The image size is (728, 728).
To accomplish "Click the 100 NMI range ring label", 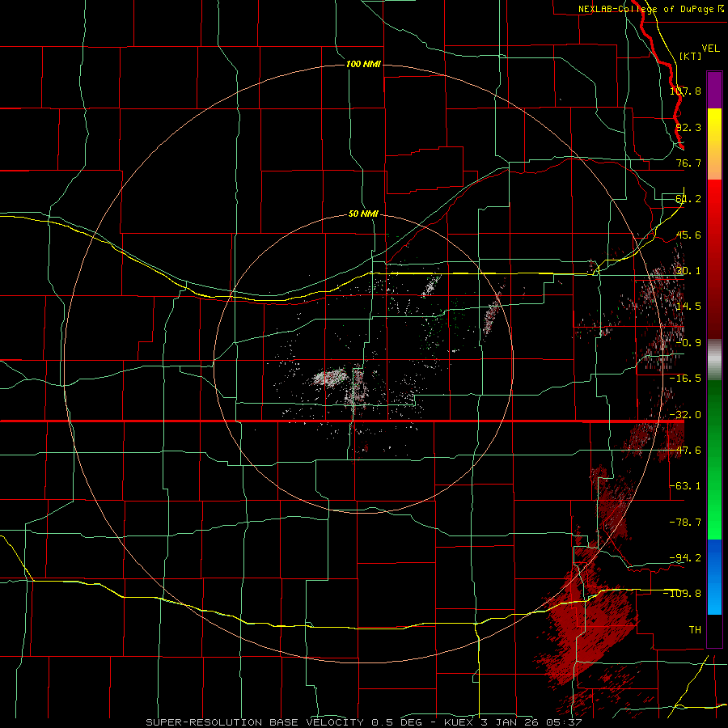I will tap(363, 64).
